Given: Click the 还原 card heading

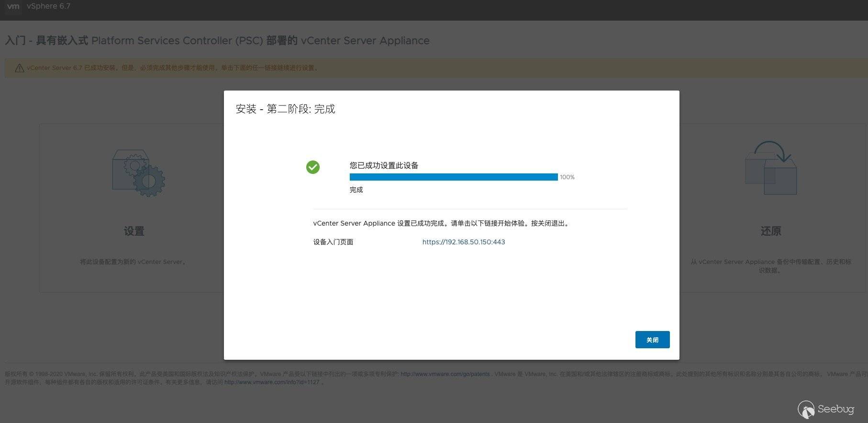Looking at the screenshot, I should [771, 231].
